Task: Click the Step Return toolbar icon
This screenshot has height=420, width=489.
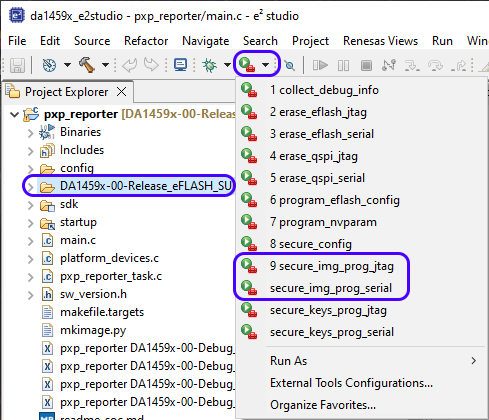Action: (458, 65)
